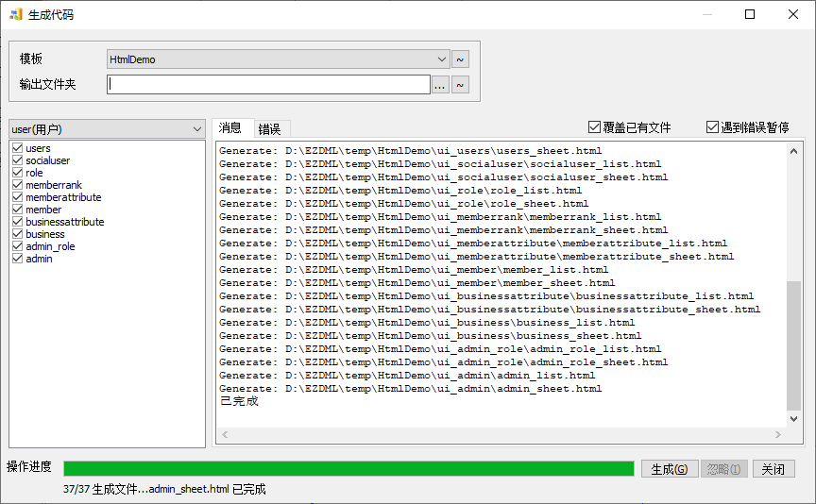Click the tilde button beside the template dropdown
The width and height of the screenshot is (816, 504).
460,59
